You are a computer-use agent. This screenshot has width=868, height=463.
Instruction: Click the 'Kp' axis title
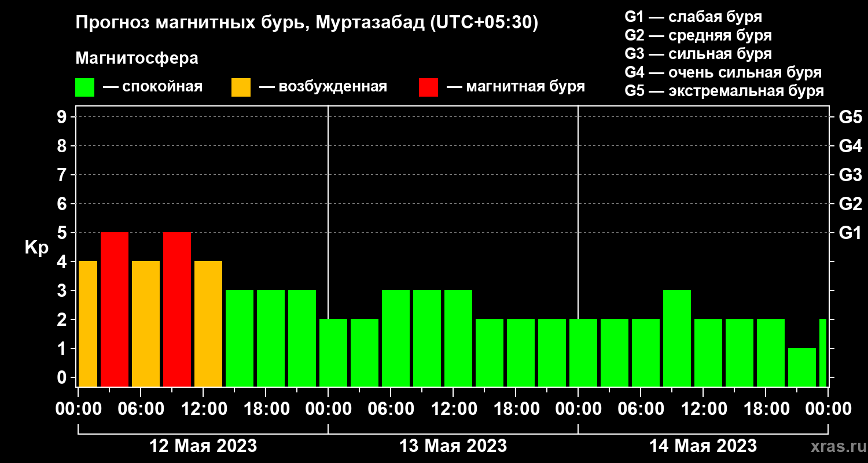[x=36, y=248]
